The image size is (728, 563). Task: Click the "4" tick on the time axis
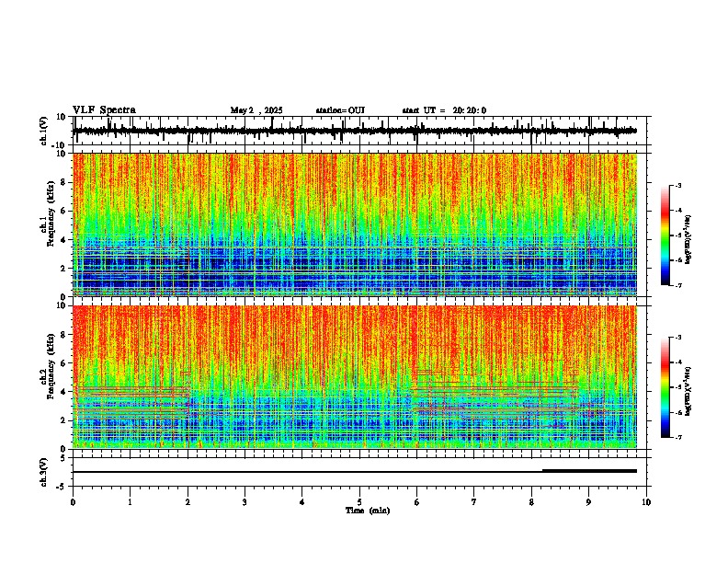[302, 502]
